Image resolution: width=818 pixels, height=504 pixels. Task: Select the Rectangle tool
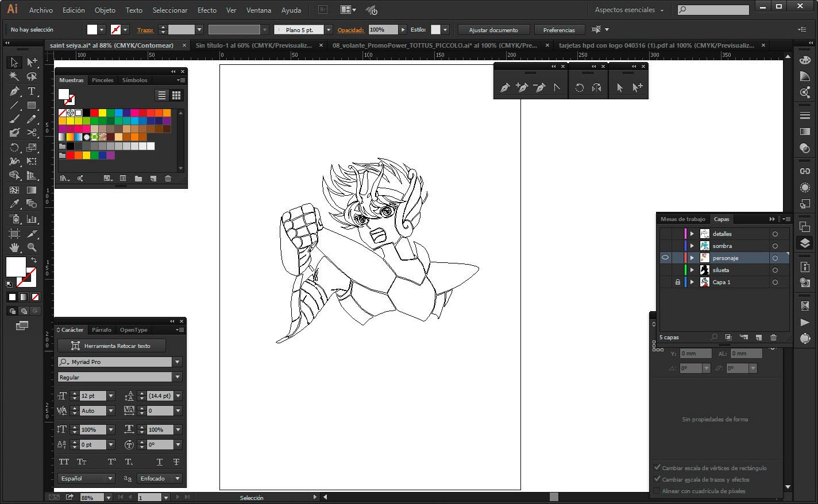tap(32, 106)
